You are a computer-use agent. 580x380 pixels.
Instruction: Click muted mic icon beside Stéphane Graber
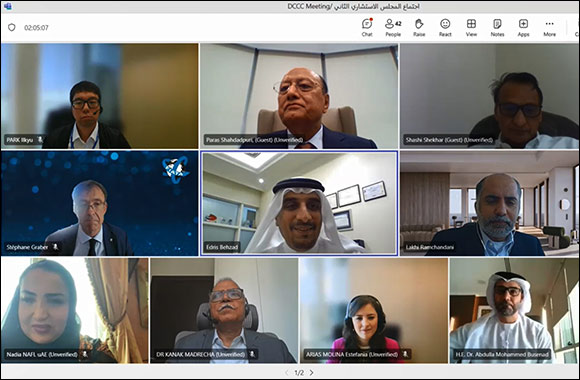tap(55, 247)
